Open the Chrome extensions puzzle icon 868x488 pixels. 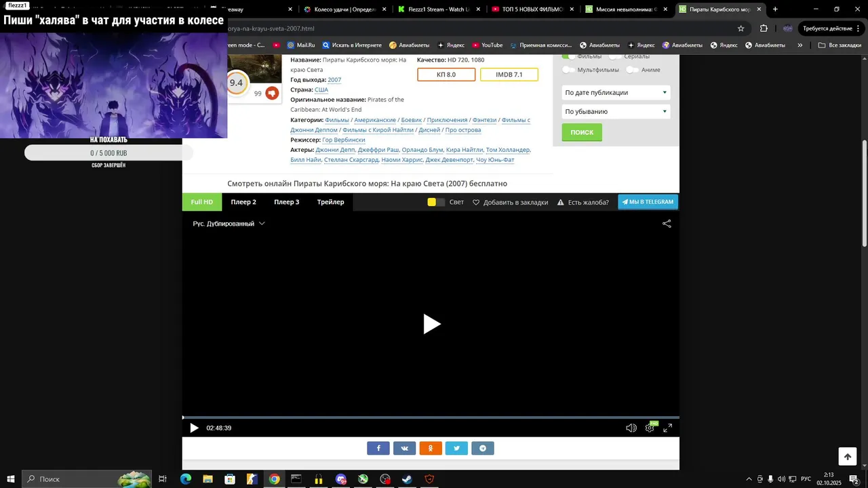[764, 28]
